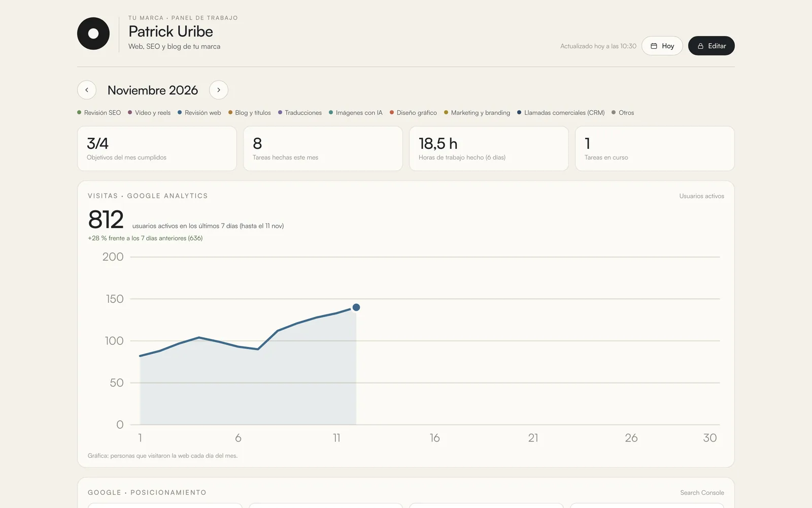Select the Vídeo y reels legend item

tap(149, 113)
